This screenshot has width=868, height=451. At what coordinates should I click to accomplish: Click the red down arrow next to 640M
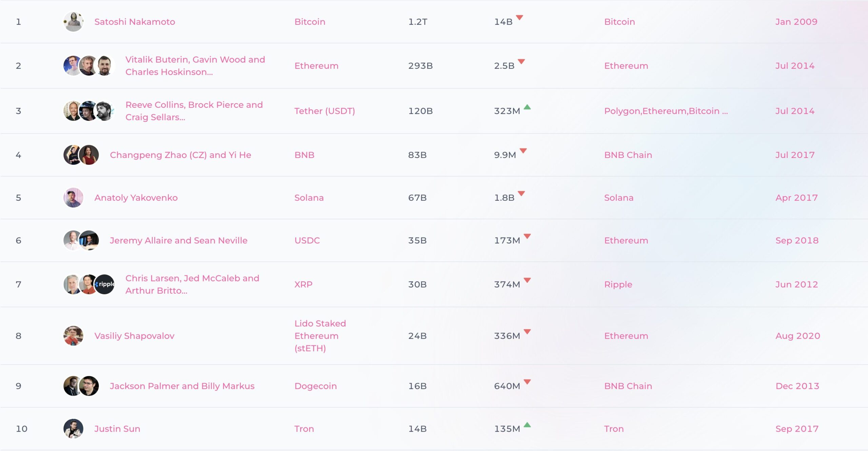point(527,382)
